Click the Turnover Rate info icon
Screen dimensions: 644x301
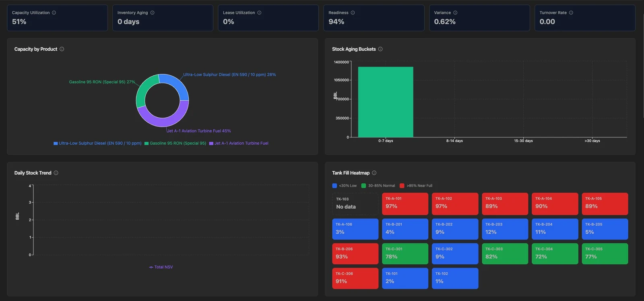[571, 13]
